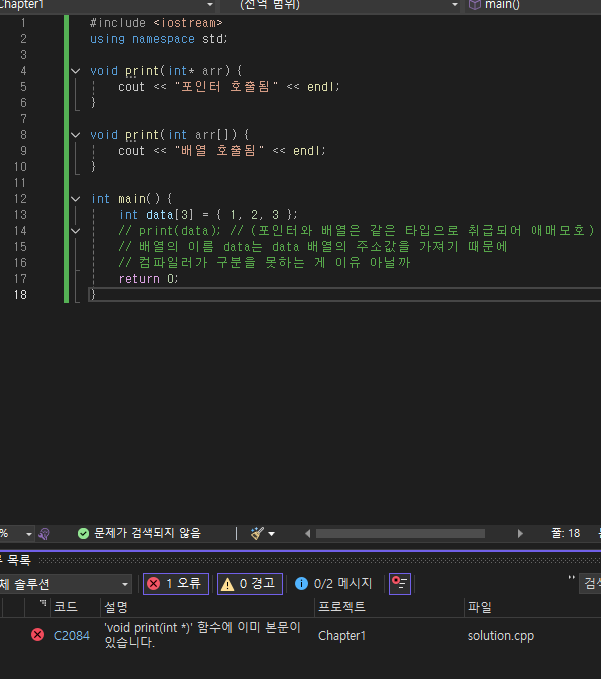Open the code cleanup profile dropdown arrow

pos(271,534)
